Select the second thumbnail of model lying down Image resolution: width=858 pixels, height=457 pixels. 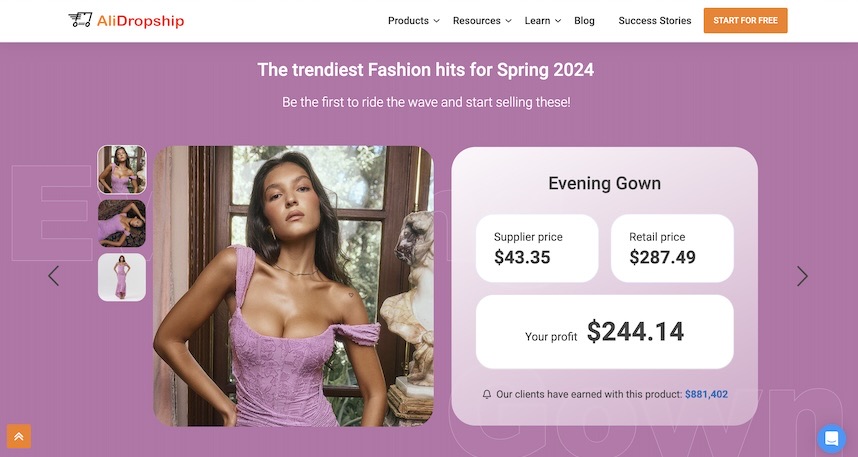pyautogui.click(x=122, y=223)
